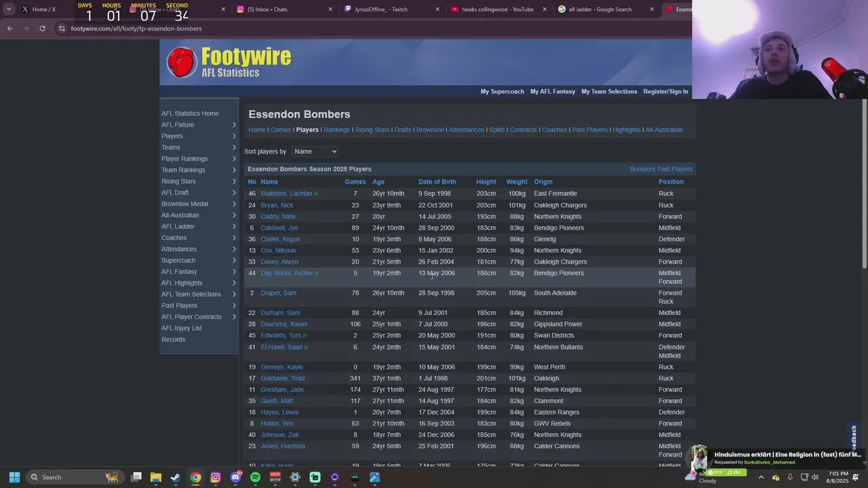Open the Contracts sub-navigation link
The height and width of the screenshot is (488, 868).
coord(523,129)
